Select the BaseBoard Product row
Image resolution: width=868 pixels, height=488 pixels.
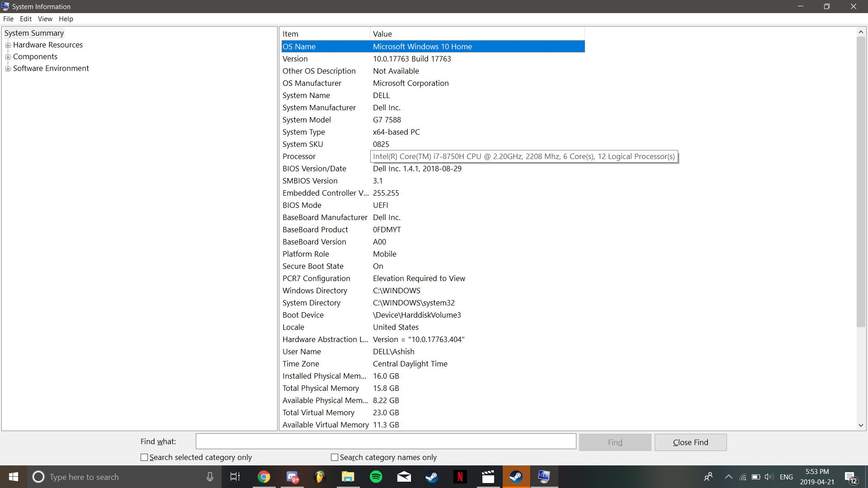click(433, 230)
